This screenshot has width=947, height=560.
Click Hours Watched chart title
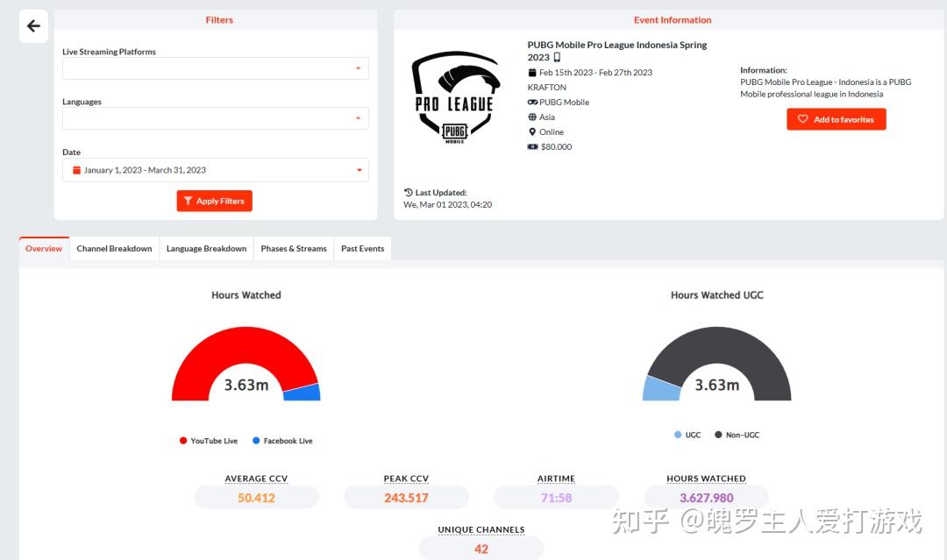click(x=246, y=295)
